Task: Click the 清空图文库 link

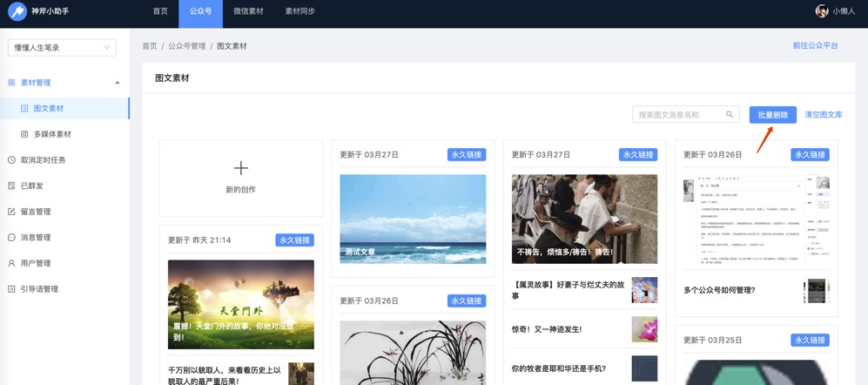Action: [824, 115]
